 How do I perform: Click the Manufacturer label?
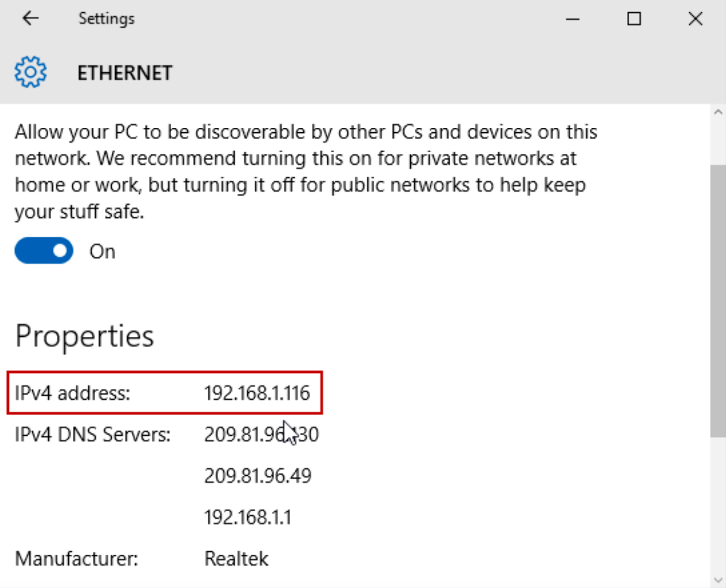(76, 559)
